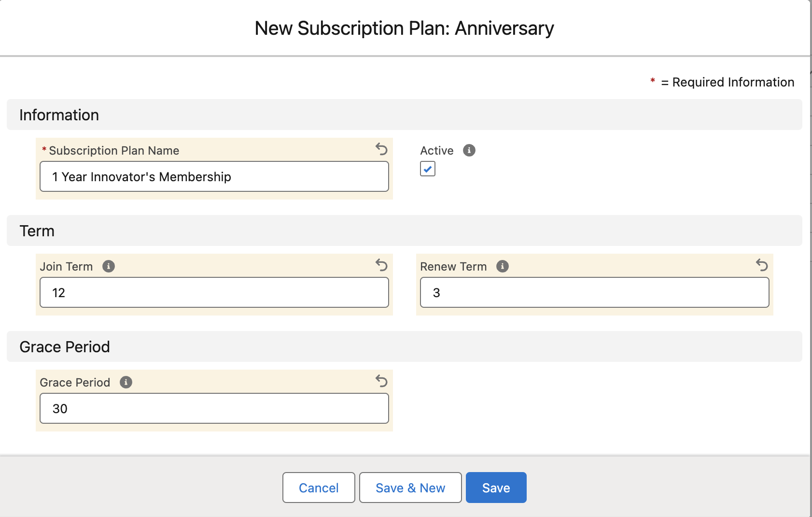Click the Renew Term label text

pyautogui.click(x=453, y=267)
